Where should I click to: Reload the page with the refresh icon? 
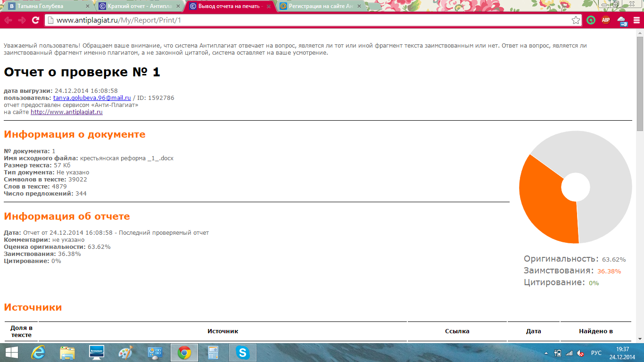(x=35, y=20)
